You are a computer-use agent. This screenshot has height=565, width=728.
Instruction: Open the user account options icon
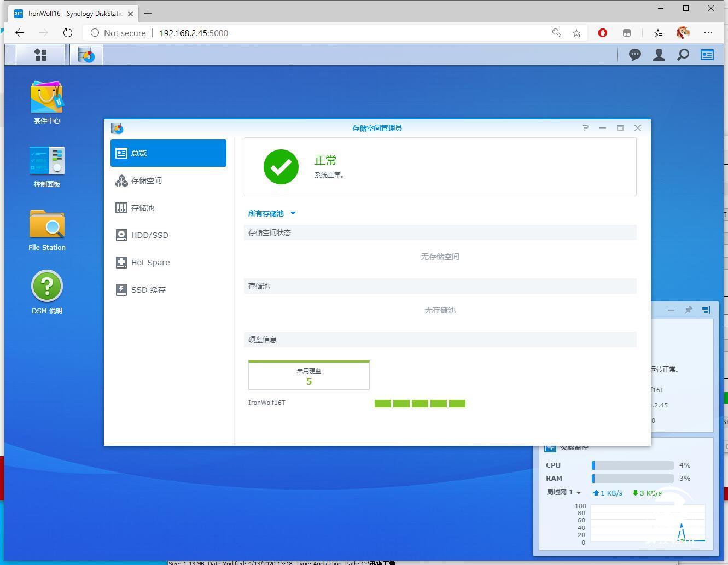click(x=659, y=55)
